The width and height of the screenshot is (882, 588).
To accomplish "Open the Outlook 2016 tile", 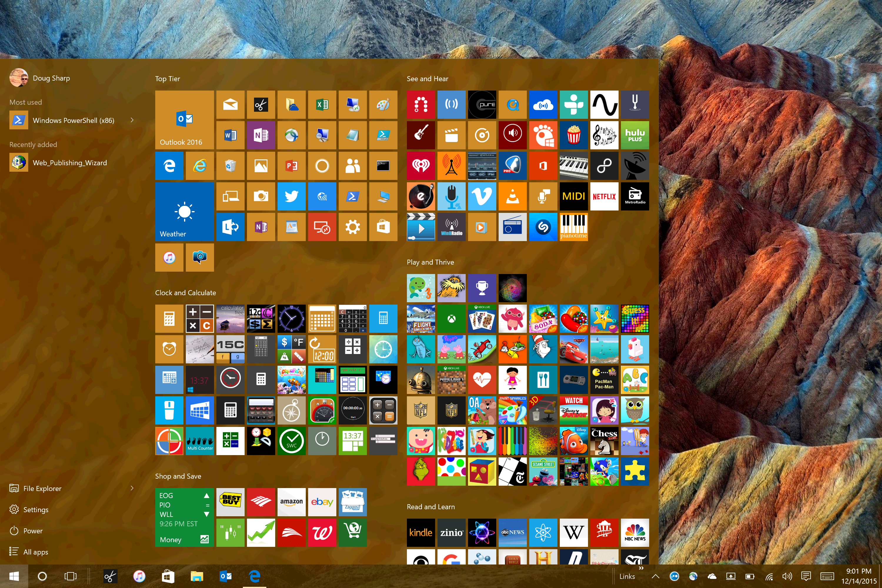I will pyautogui.click(x=185, y=120).
